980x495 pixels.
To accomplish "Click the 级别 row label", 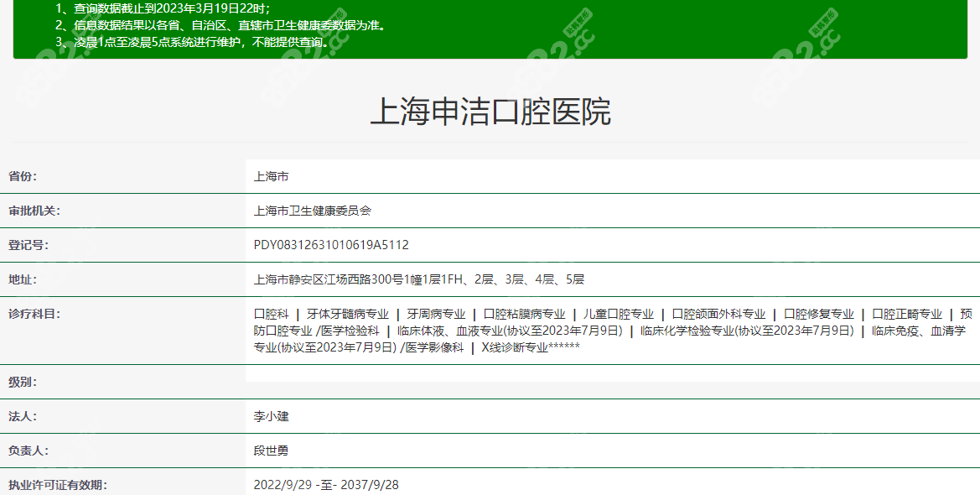I will [23, 382].
